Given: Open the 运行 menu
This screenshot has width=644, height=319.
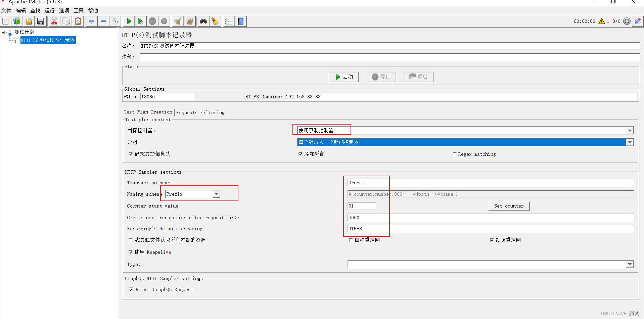Looking at the screenshot, I should tap(50, 11).
